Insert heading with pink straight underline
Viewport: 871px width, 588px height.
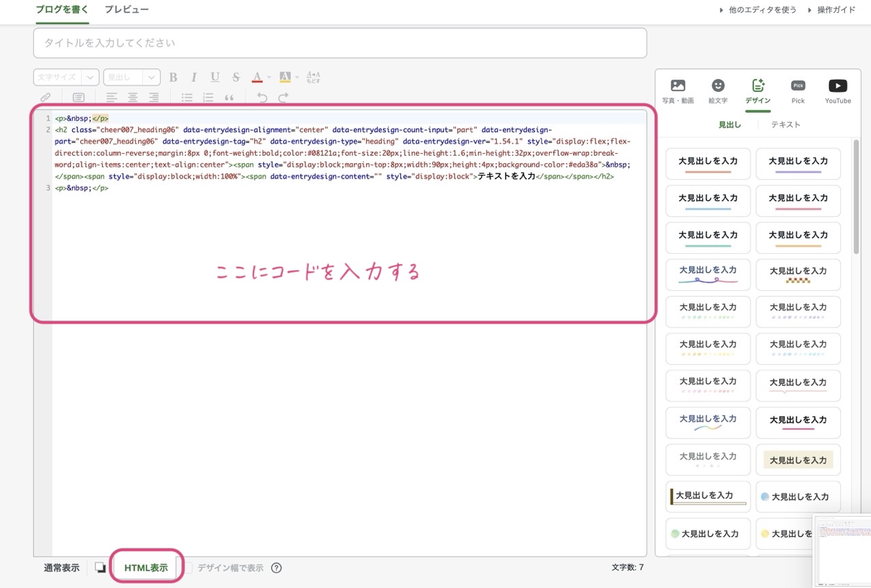pyautogui.click(x=798, y=201)
